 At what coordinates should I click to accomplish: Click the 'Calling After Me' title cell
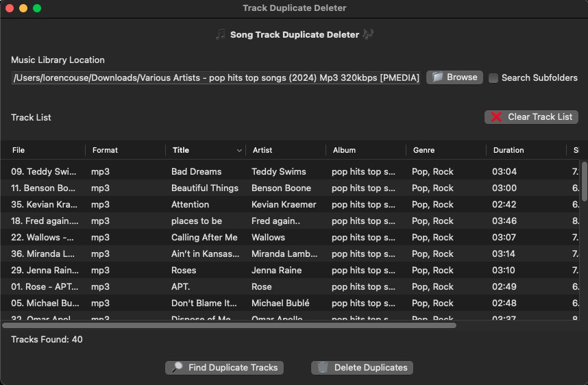pos(204,237)
